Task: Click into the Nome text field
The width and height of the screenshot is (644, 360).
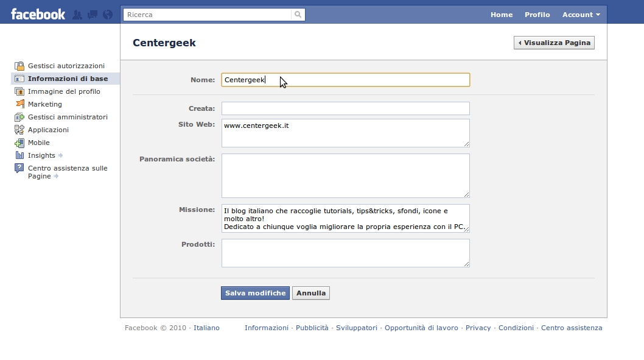Action: click(345, 80)
